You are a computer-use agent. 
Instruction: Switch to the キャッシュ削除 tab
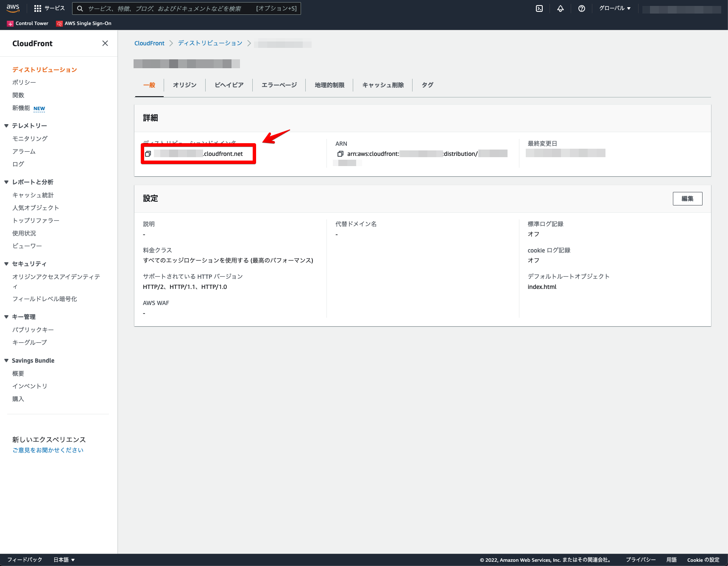[x=383, y=85]
